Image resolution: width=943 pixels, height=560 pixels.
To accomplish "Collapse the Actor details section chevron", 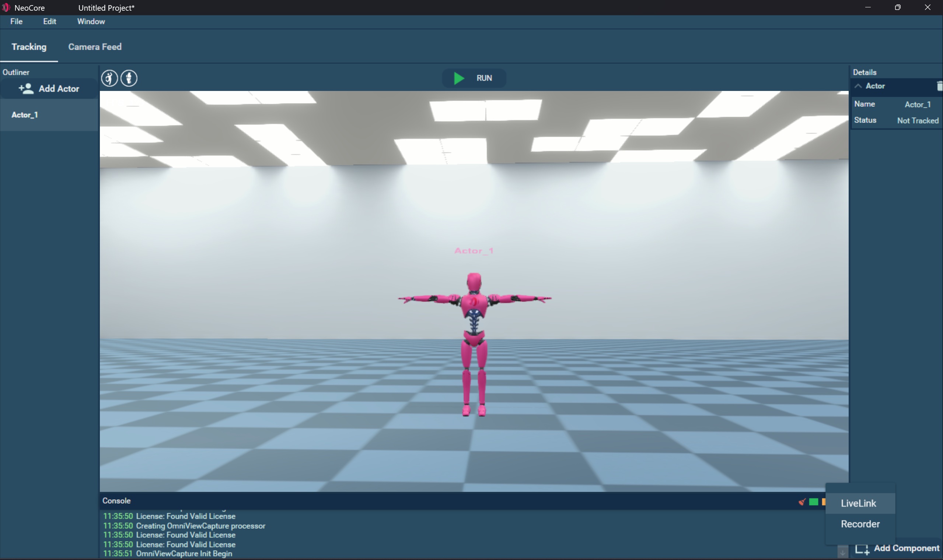I will click(858, 86).
